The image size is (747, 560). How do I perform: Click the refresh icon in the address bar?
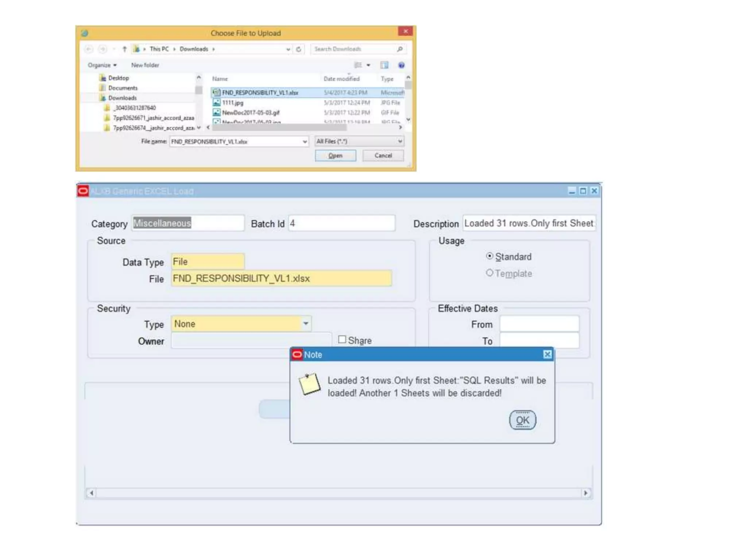299,49
